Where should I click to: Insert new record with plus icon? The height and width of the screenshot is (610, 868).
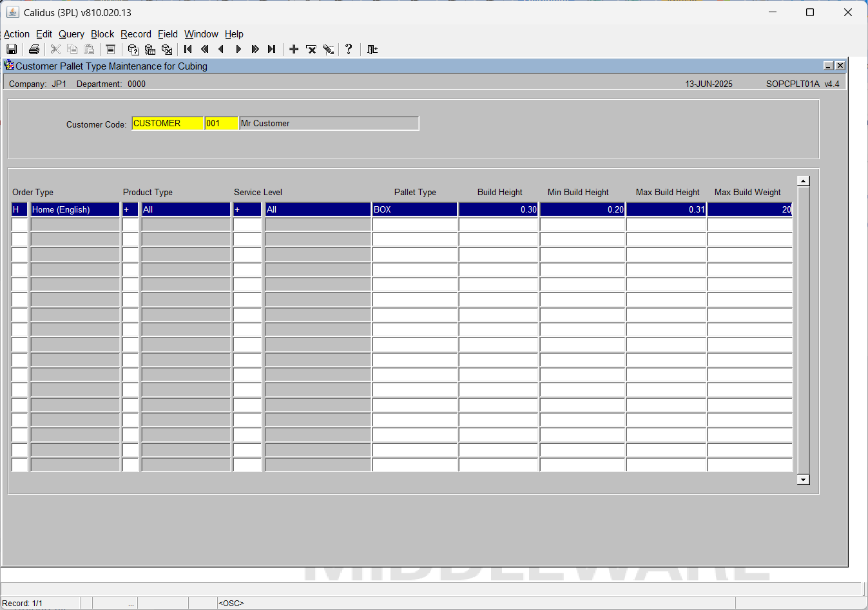tap(294, 50)
